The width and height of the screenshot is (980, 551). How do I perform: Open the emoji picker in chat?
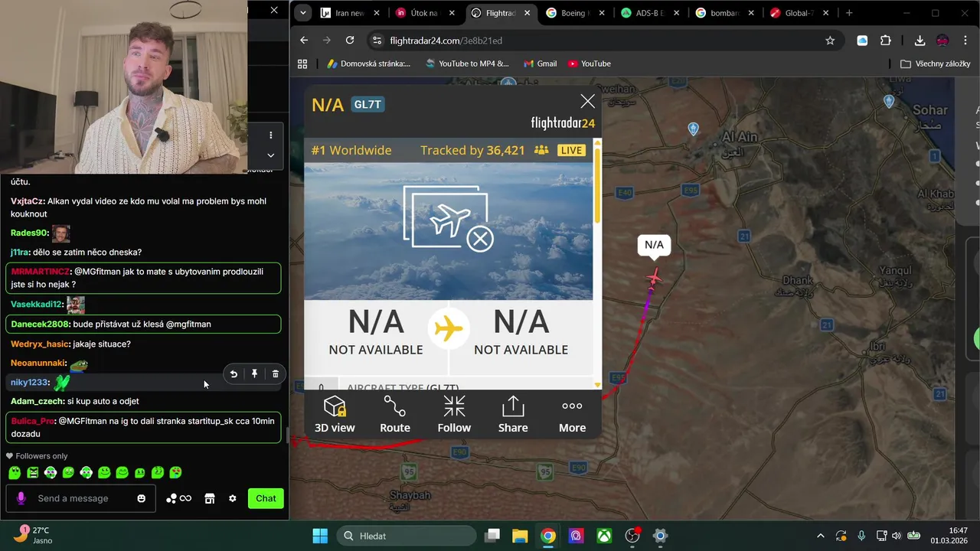tap(141, 498)
